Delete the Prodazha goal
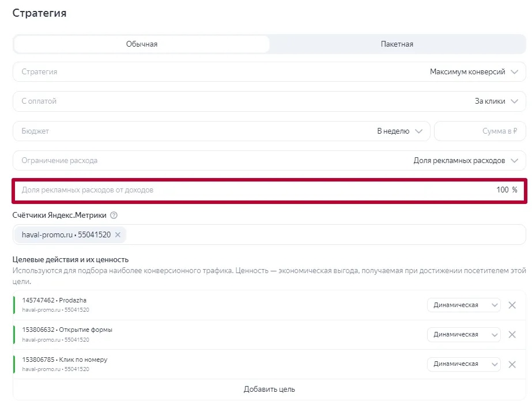The height and width of the screenshot is (416, 532). [x=512, y=305]
